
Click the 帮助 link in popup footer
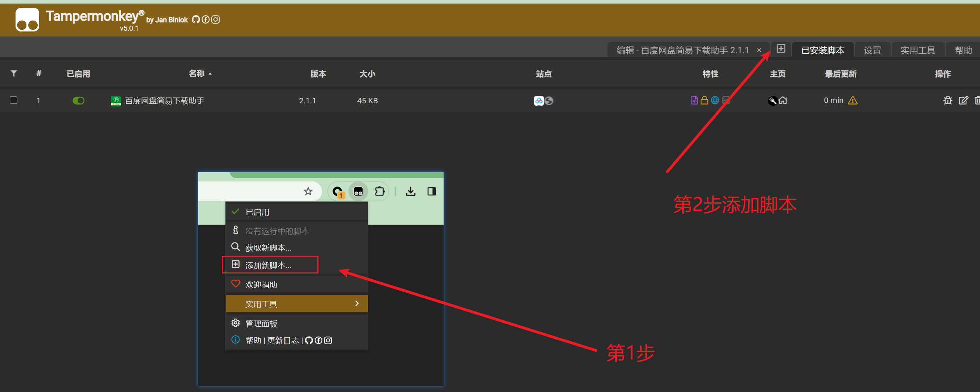tap(253, 340)
